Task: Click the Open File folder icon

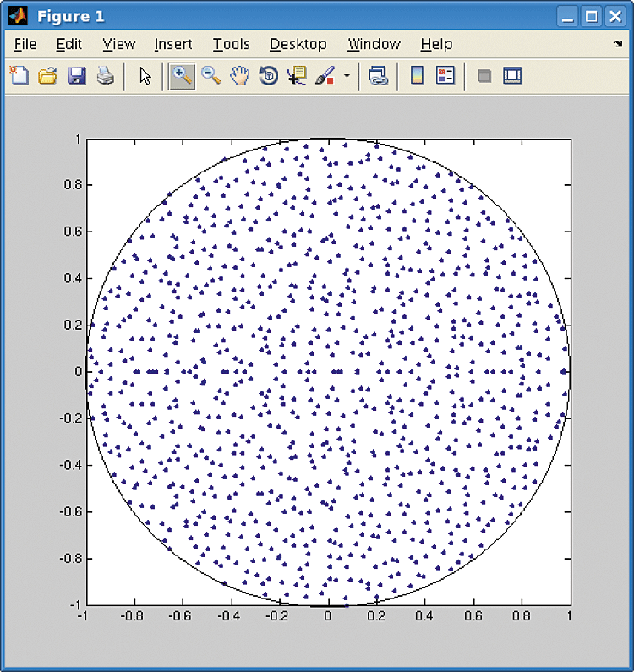Action: (47, 76)
